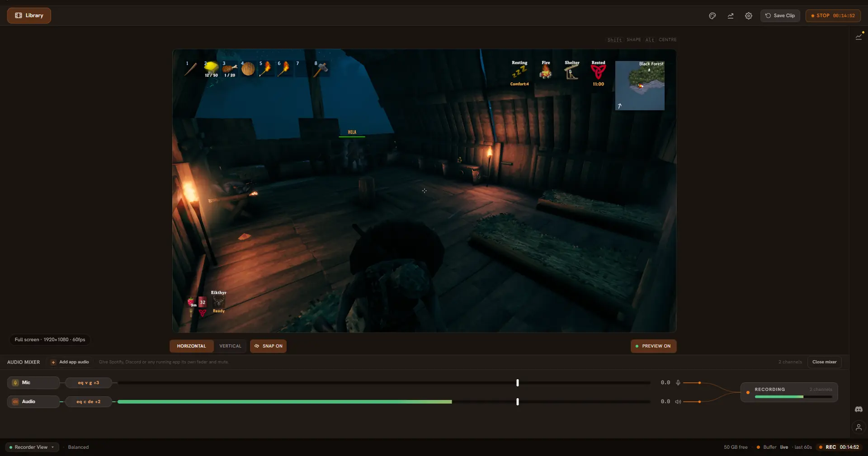The image size is (868, 456).
Task: Open Mic effects chip eq v g +3
Action: click(x=89, y=383)
